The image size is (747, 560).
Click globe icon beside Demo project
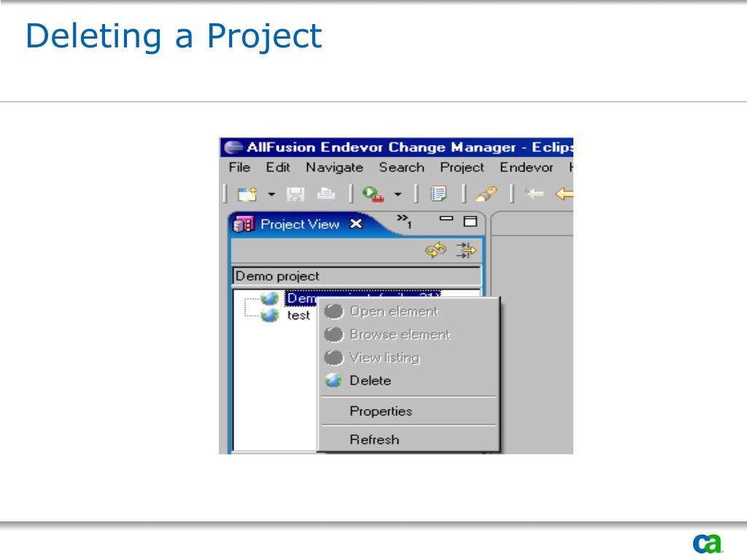coord(270,298)
